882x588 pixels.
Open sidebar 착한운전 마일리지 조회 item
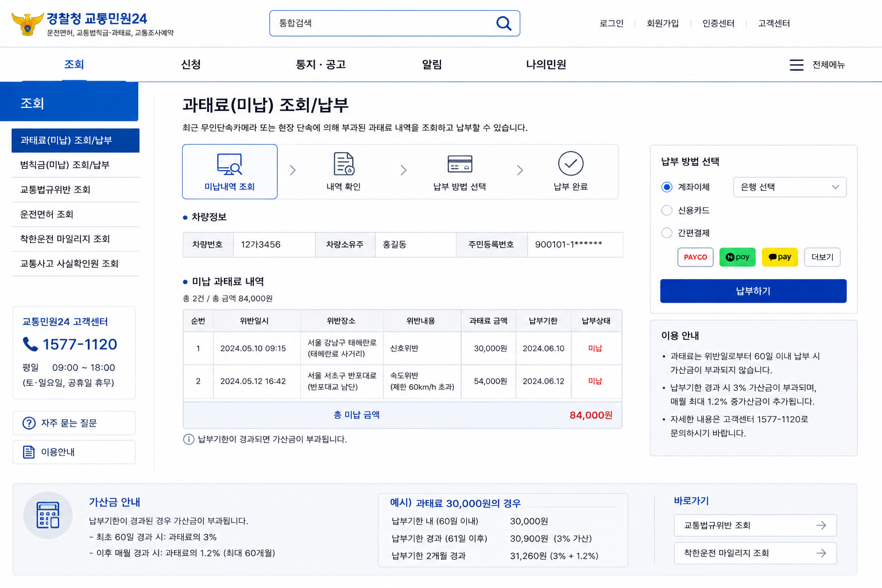[75, 239]
